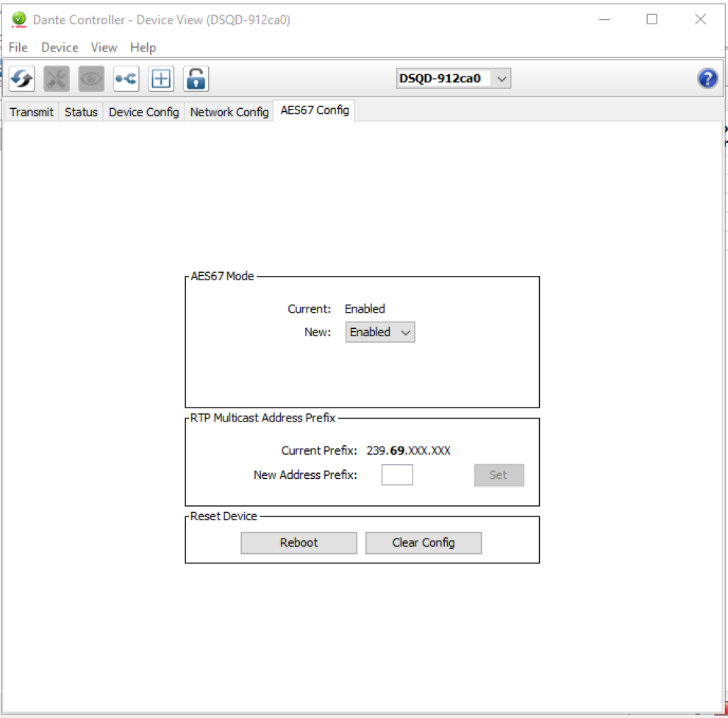Open the New AES67 mode dropdown

(380, 333)
